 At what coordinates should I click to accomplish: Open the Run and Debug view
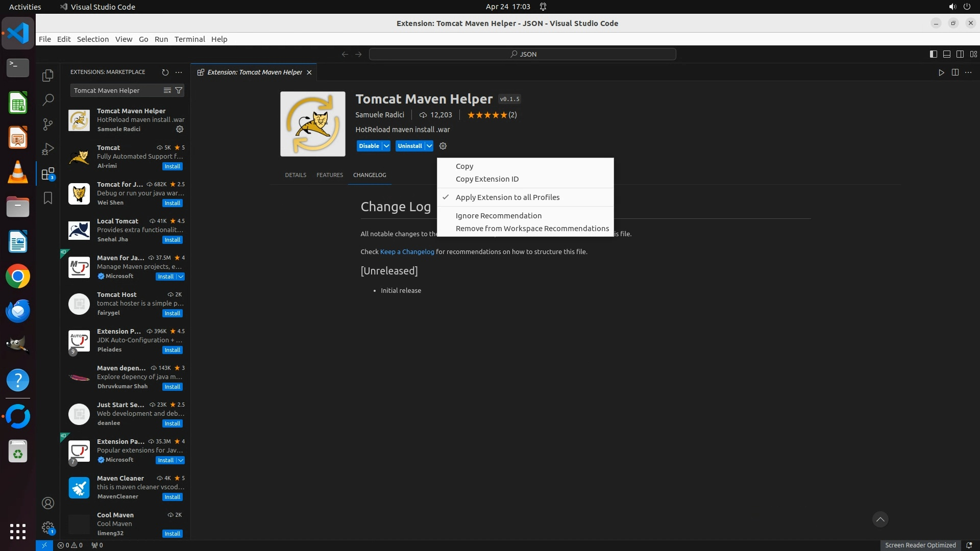click(x=48, y=149)
